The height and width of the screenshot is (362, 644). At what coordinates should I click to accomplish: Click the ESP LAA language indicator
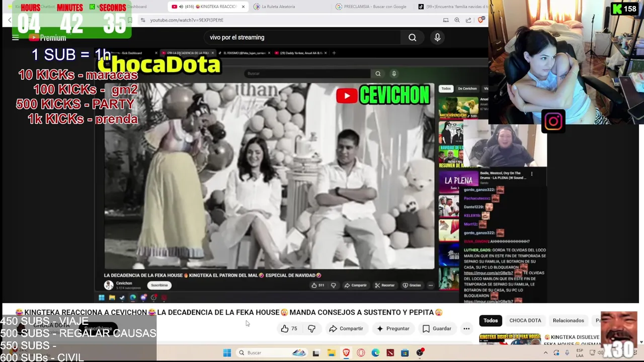pos(580,352)
